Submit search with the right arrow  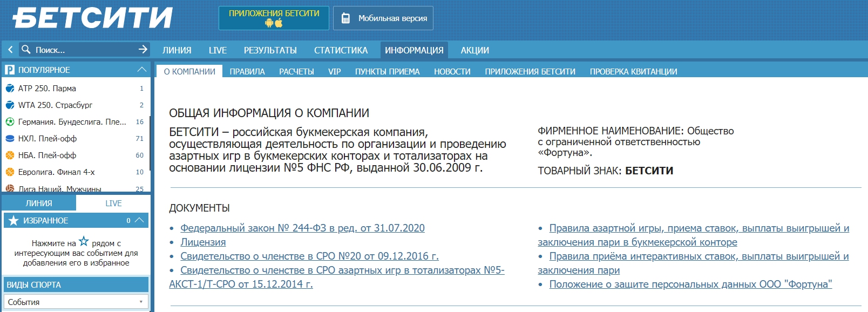coord(143,50)
